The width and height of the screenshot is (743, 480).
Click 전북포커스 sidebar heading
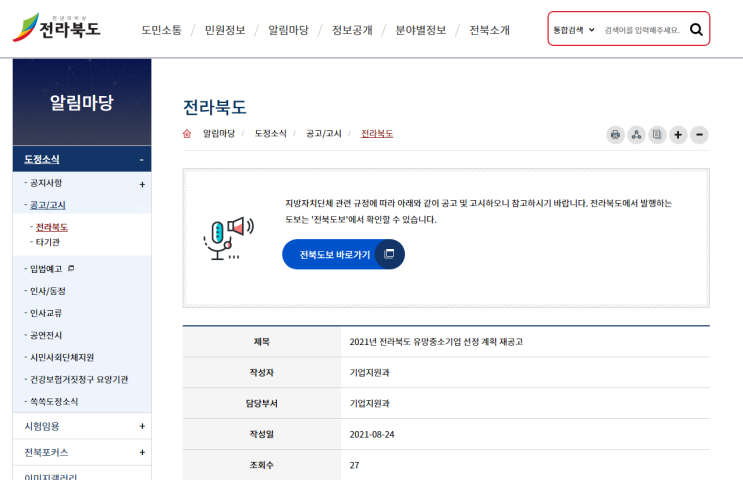pos(46,453)
